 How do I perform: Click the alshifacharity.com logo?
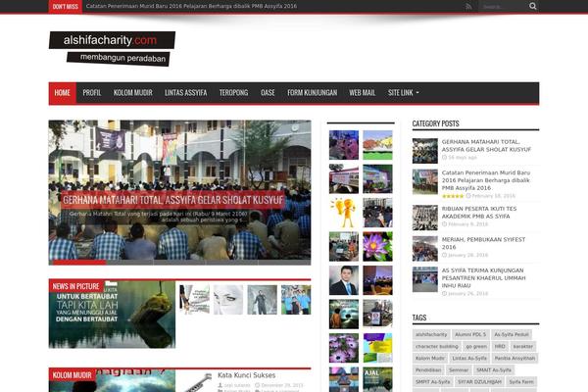pos(112,48)
